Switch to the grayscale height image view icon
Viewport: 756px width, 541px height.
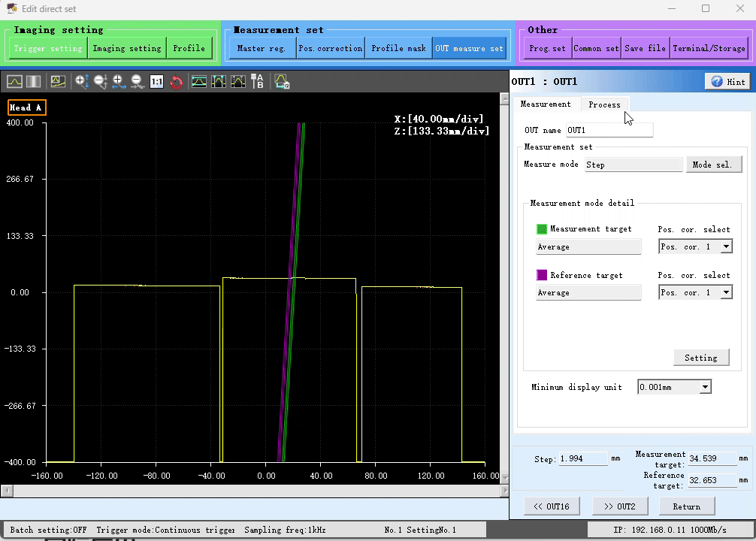33,81
